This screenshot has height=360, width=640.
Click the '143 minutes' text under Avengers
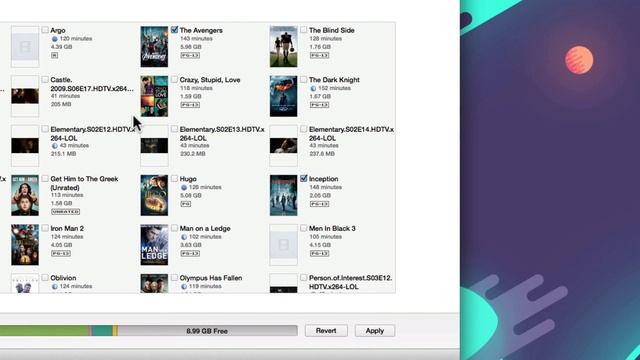coord(196,39)
